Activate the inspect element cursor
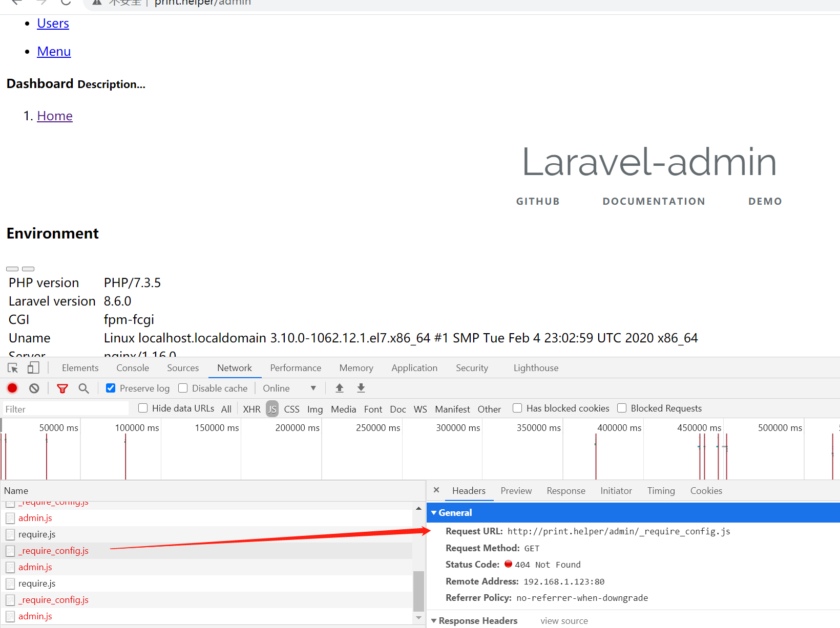 tap(12, 367)
